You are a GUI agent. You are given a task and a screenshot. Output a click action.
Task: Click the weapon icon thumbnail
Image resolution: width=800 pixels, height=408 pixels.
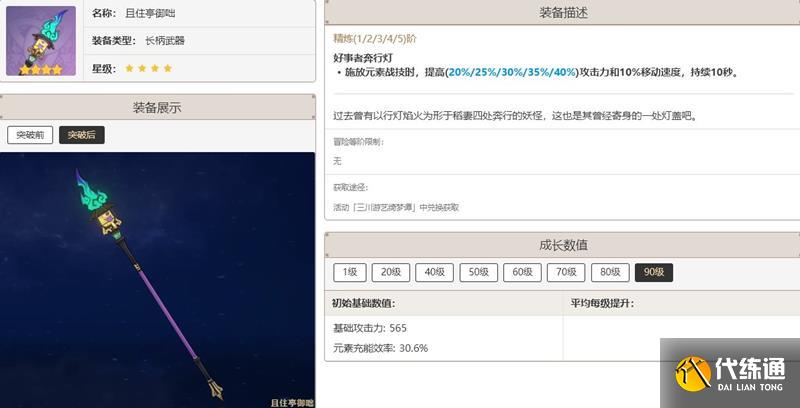click(x=41, y=40)
